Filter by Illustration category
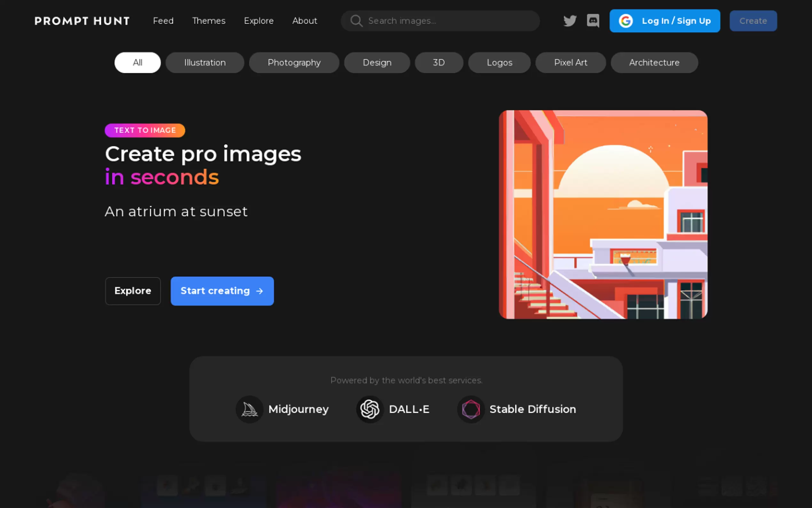The height and width of the screenshot is (508, 812). [205, 62]
